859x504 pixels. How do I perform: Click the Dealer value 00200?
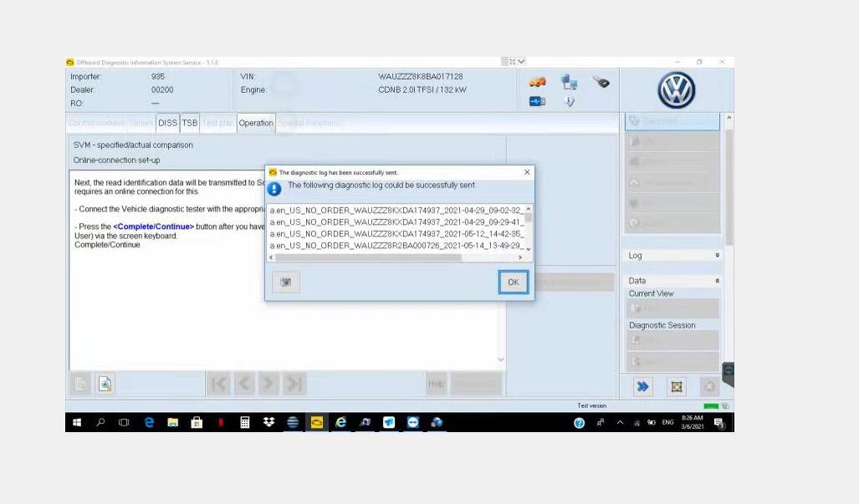pyautogui.click(x=162, y=89)
